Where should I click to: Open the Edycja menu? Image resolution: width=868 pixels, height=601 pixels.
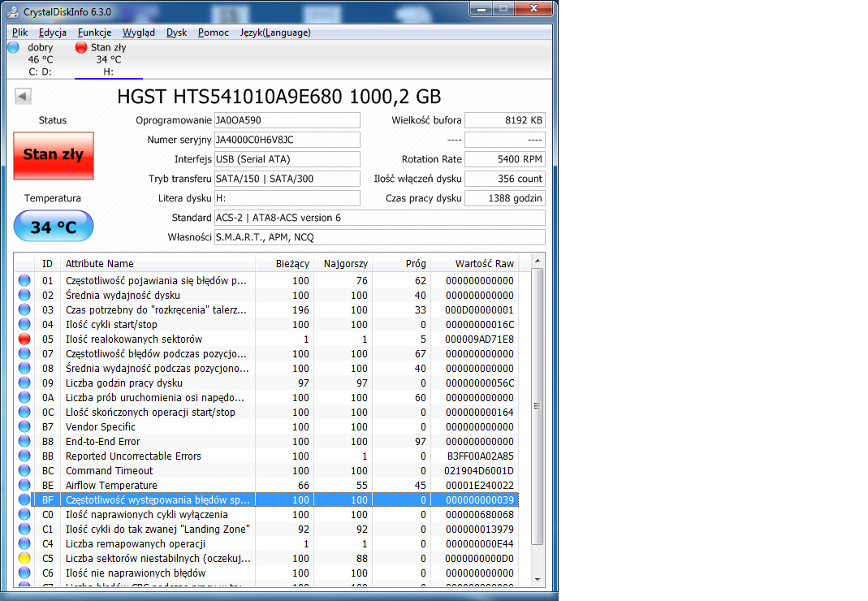coord(53,32)
